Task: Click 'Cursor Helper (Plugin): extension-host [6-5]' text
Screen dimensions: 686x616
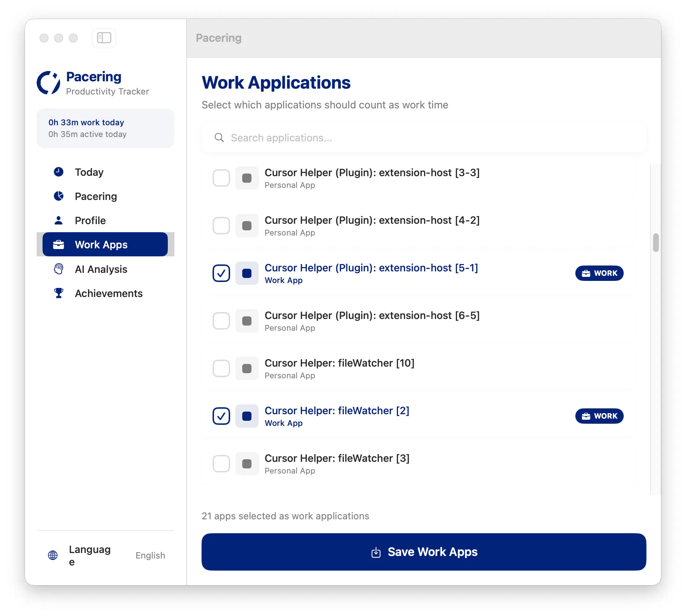Action: coord(372,315)
